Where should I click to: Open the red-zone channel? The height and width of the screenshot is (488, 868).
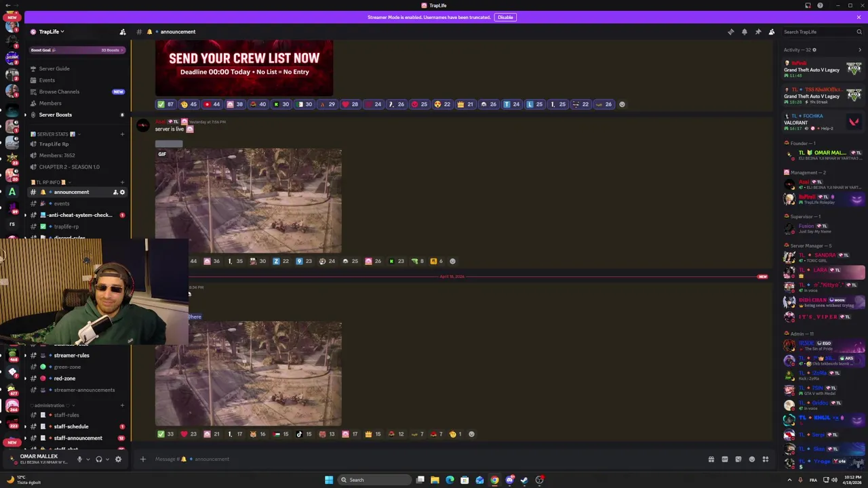64,378
